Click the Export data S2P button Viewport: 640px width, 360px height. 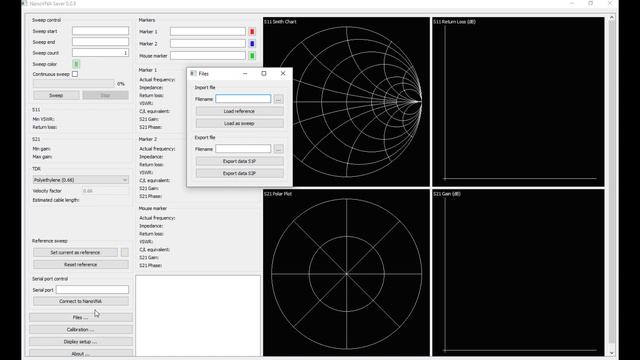click(239, 173)
